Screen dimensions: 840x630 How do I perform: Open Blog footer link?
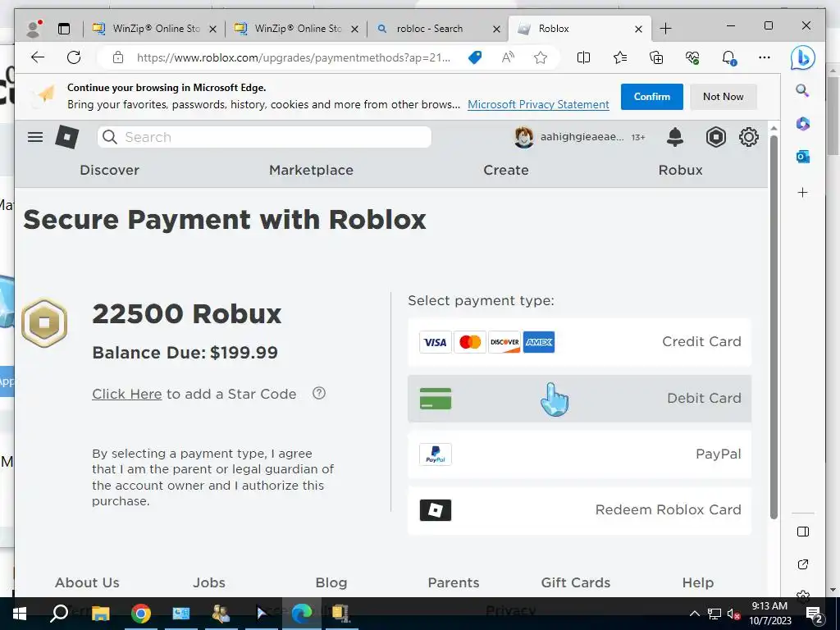click(331, 582)
